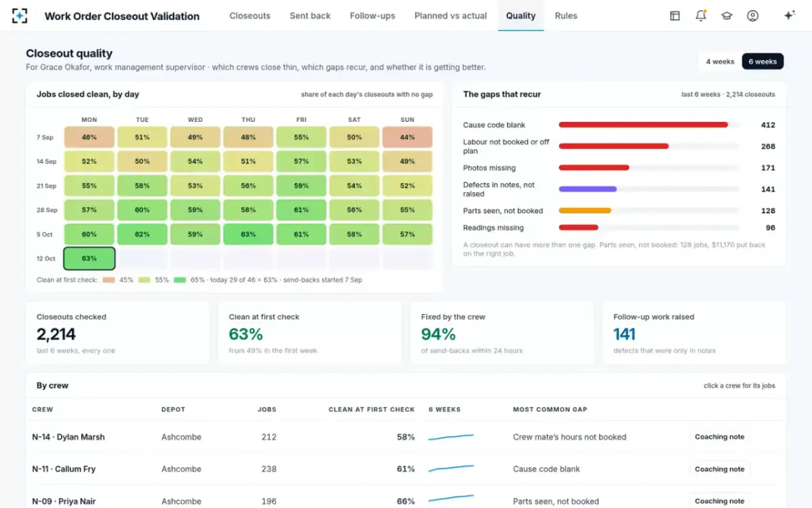Click the 171 count for Photos missing
Screen dimensions: 812x508
click(x=768, y=168)
